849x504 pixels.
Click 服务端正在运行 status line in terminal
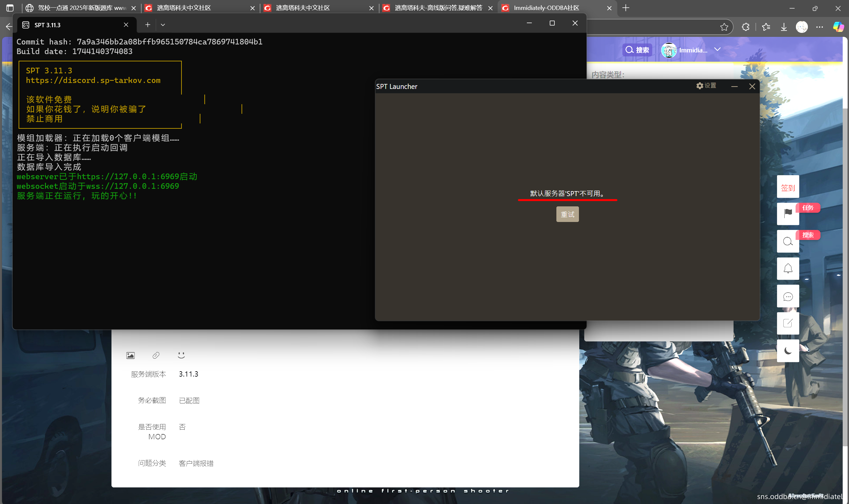[77, 196]
